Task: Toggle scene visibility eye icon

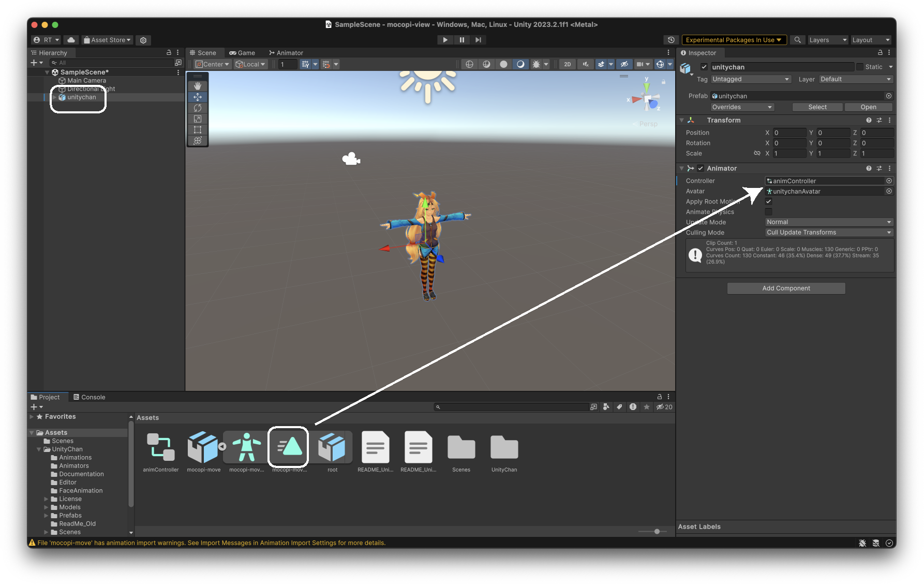Action: tap(624, 64)
